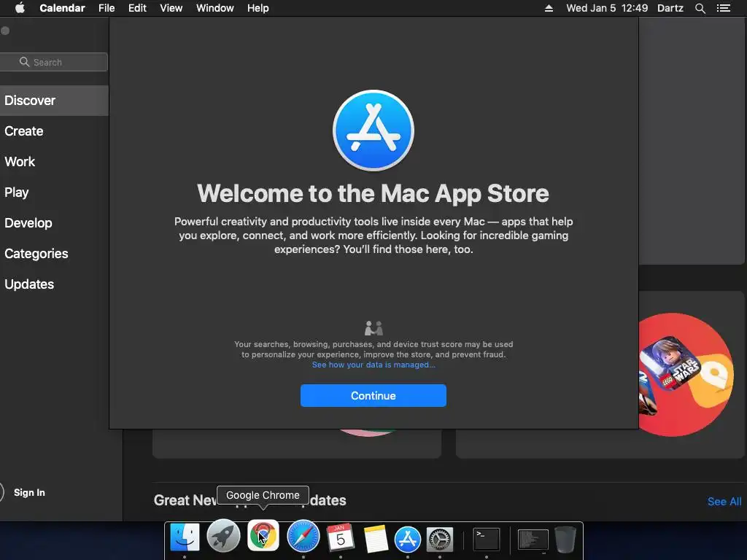Open the View menu

tap(171, 8)
